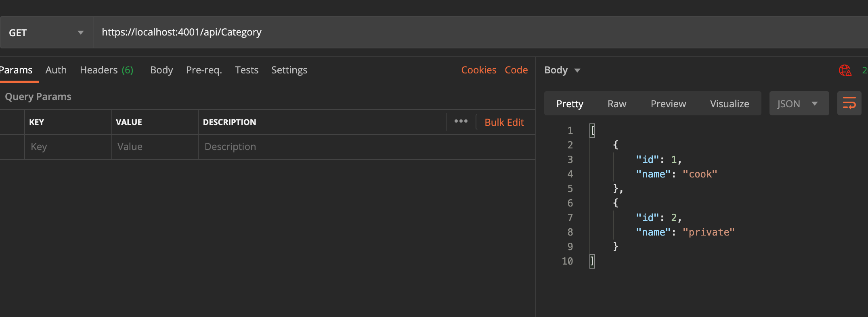
Task: Open the Visualize response view
Action: tap(730, 104)
